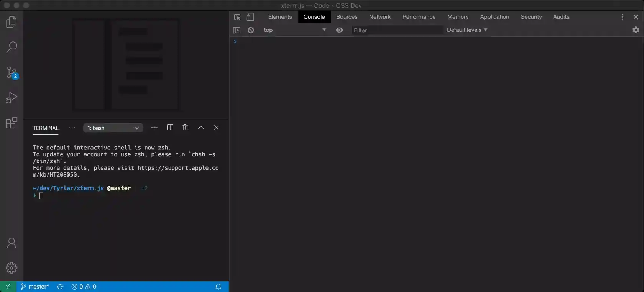Image resolution: width=644 pixels, height=292 pixels.
Task: Split the terminal pane
Action: (170, 128)
